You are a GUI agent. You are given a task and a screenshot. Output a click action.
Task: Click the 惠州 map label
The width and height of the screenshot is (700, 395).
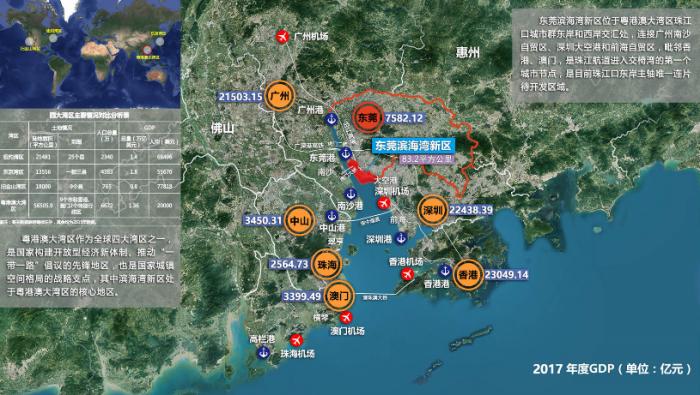click(x=467, y=52)
